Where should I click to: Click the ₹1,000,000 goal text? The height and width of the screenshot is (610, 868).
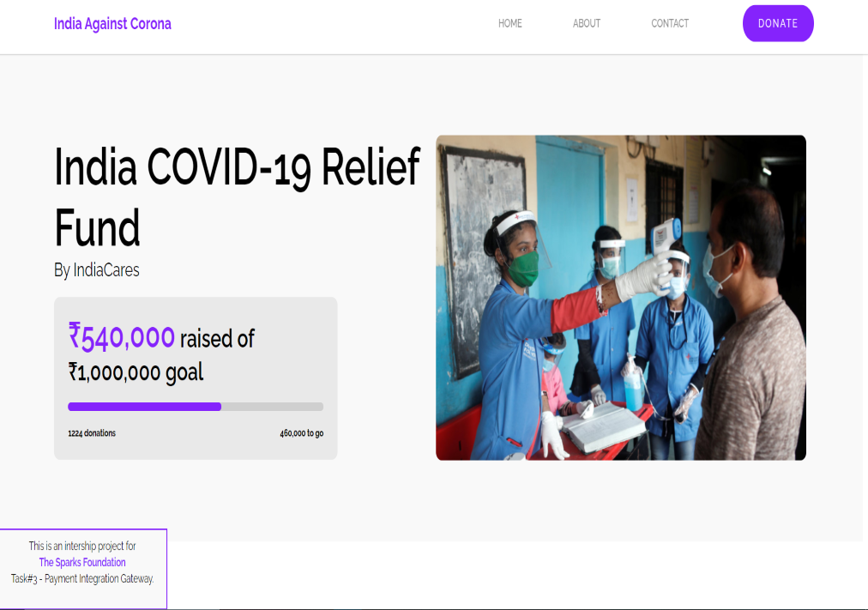(x=136, y=372)
